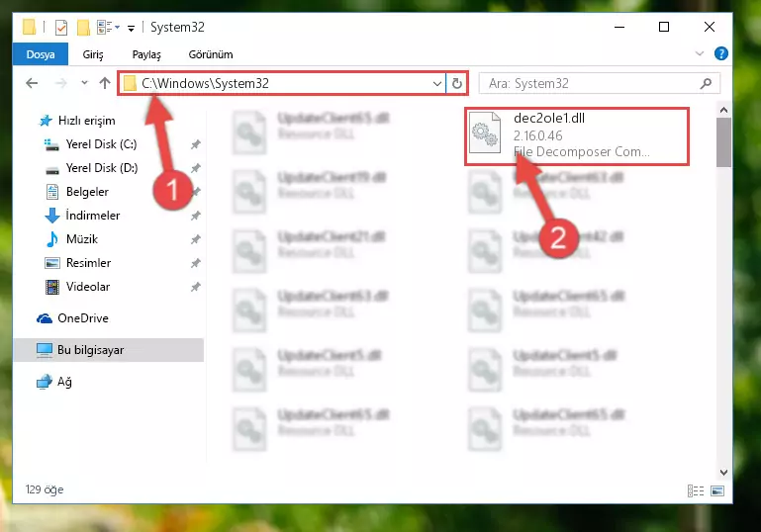This screenshot has height=532, width=761.
Task: Open Belgeler folder in sidebar
Action: [x=87, y=192]
